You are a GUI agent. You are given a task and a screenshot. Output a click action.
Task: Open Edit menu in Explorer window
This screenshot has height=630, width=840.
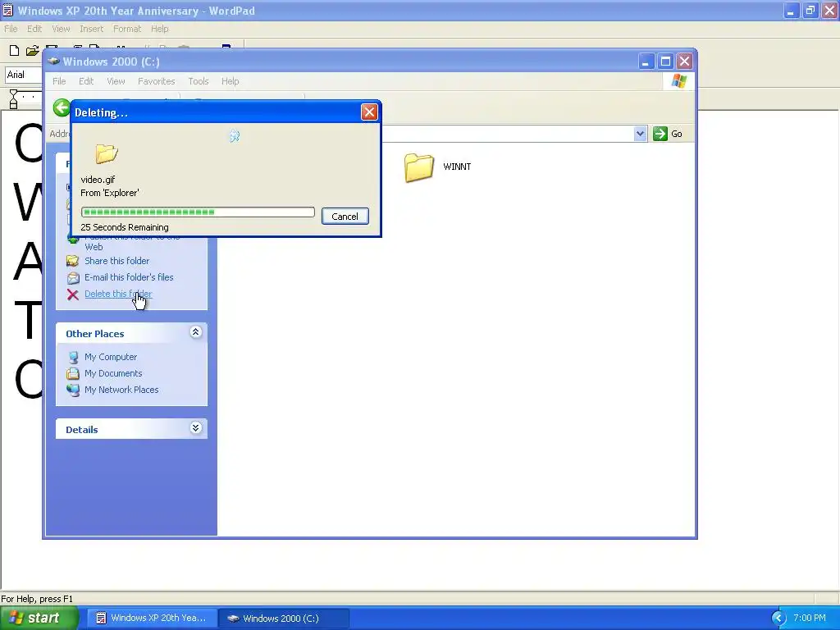click(86, 81)
